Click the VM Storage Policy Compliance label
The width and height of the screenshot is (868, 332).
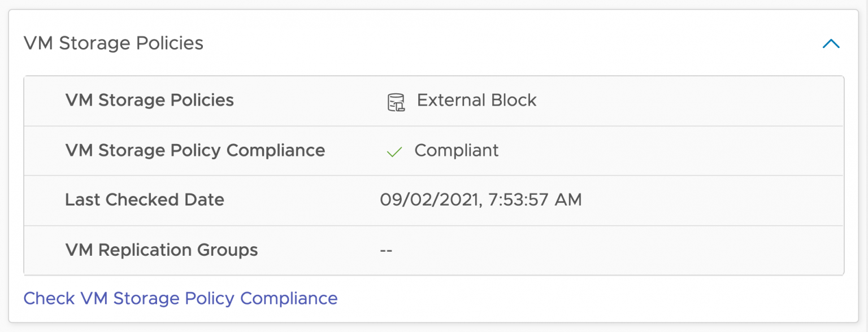point(195,150)
